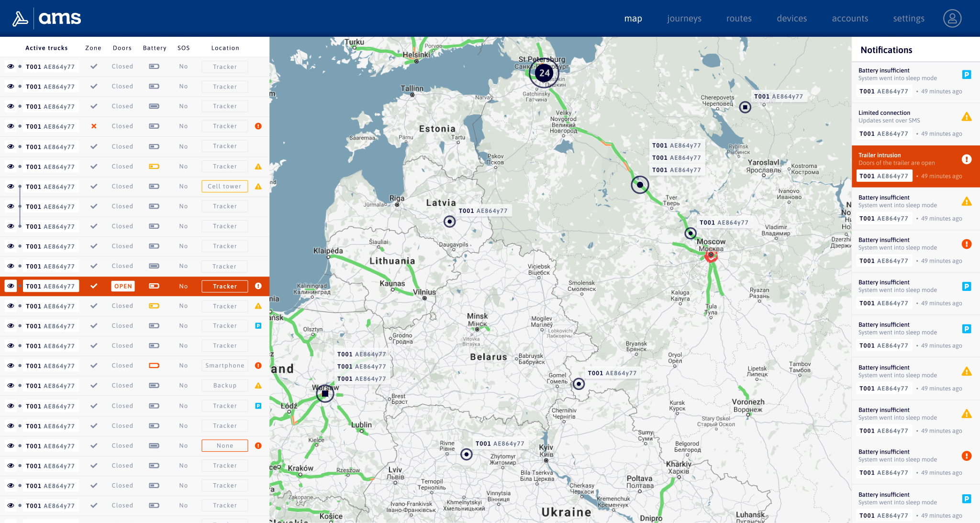Image resolution: width=980 pixels, height=523 pixels.
Task: Open the settings tab
Action: coord(909,19)
